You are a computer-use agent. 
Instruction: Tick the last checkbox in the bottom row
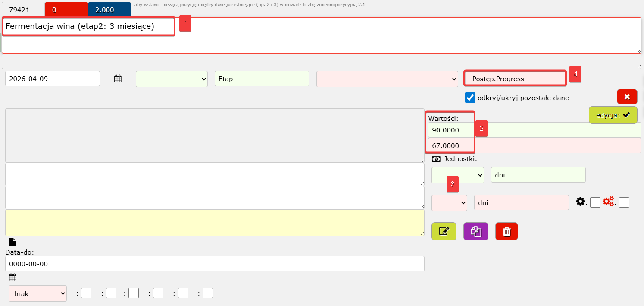click(208, 293)
